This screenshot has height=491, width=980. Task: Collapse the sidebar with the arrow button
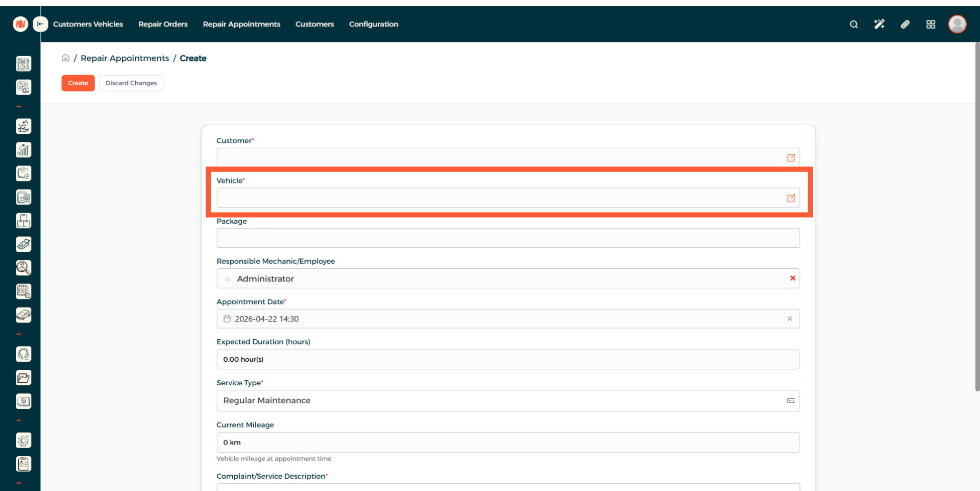click(40, 24)
